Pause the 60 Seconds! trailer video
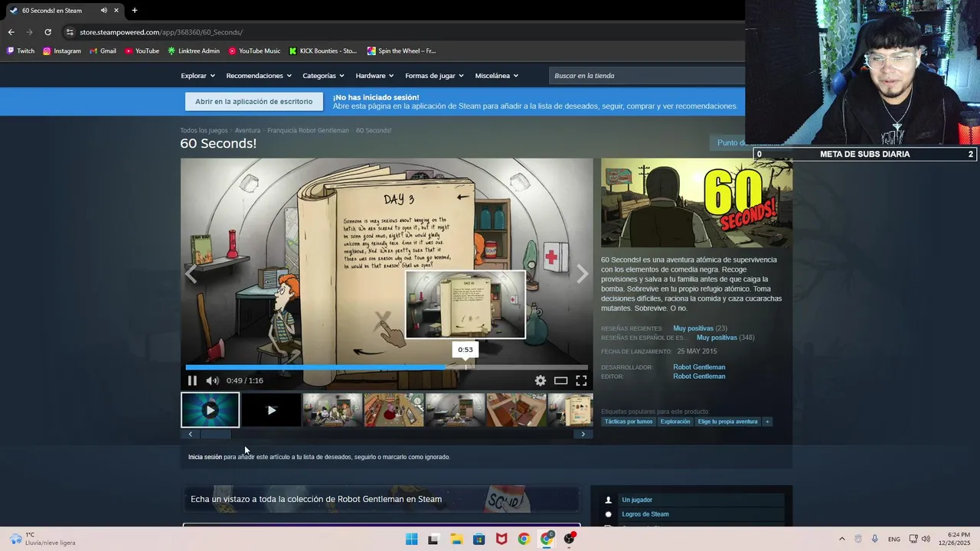The width and height of the screenshot is (980, 551). coord(192,380)
